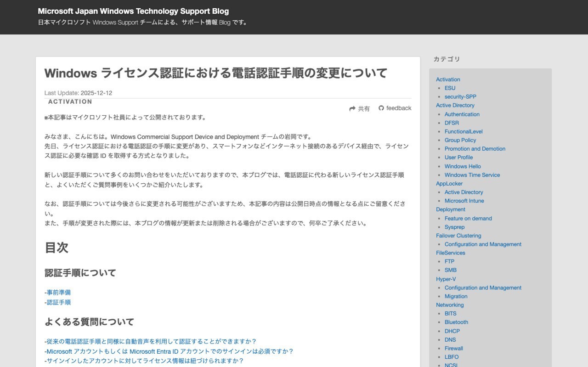Click the share arrow icon
The image size is (588, 367).
352,109
